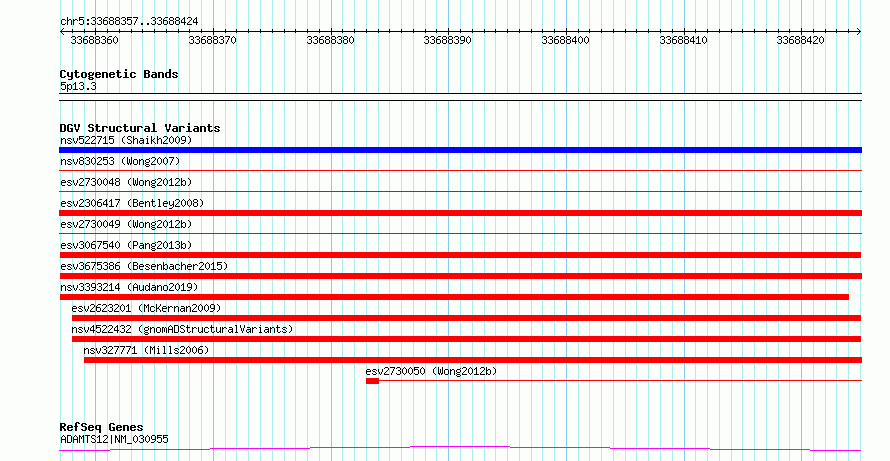Open nsv4522432 (gnomADStructuralVariants) label

pos(182,329)
